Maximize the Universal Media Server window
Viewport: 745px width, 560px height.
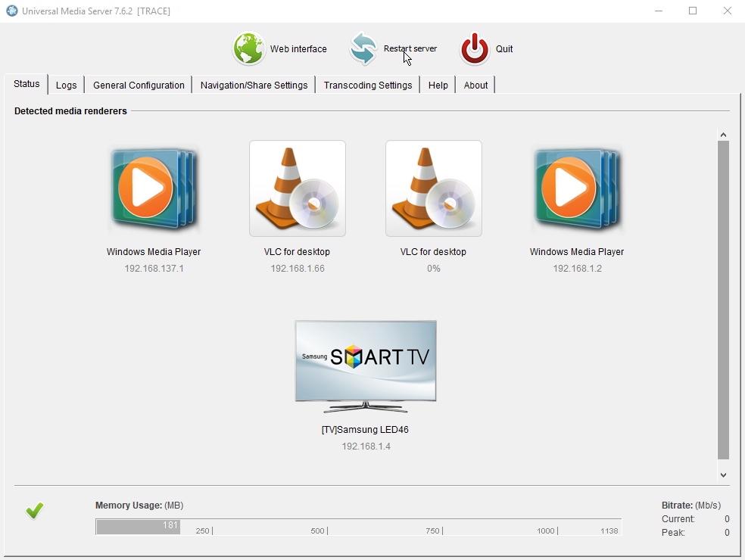[x=693, y=11]
